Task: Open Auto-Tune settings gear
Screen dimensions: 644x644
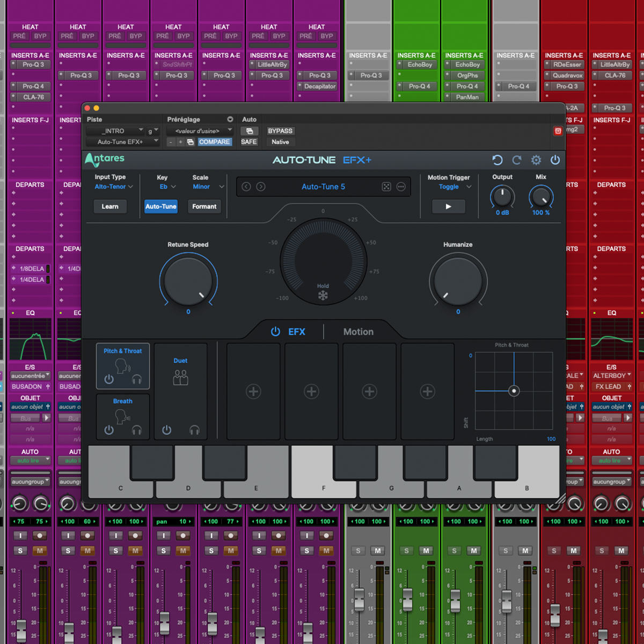Action: click(x=536, y=160)
